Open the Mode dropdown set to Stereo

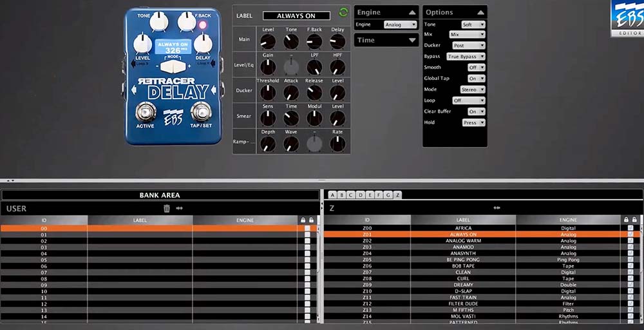tap(473, 90)
